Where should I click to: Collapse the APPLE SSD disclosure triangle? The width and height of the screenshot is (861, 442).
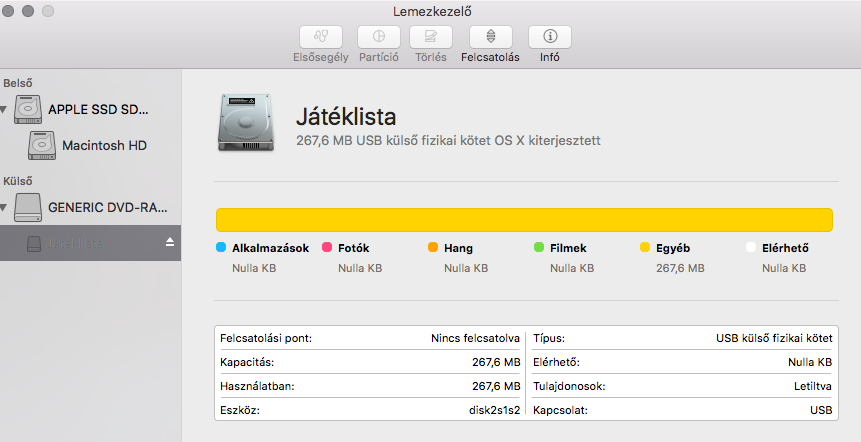[5, 109]
